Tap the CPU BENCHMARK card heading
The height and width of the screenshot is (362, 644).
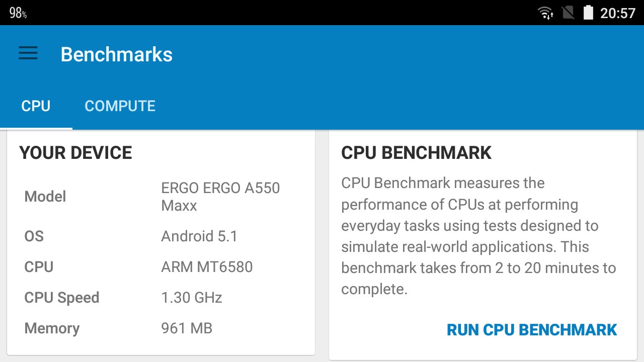(x=416, y=153)
